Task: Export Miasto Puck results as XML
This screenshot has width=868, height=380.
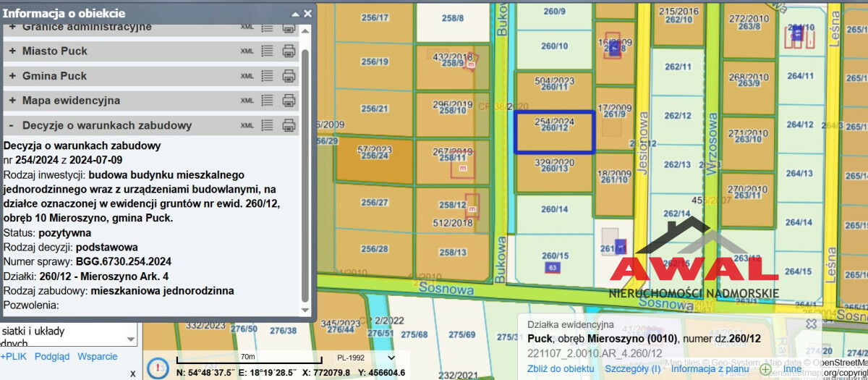Action: click(x=247, y=51)
